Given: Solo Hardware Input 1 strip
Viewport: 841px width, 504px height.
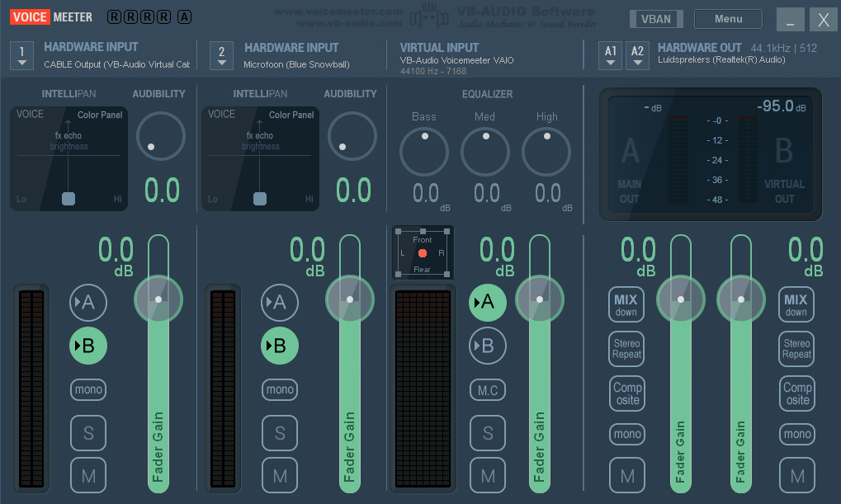Looking at the screenshot, I should pyautogui.click(x=88, y=433).
